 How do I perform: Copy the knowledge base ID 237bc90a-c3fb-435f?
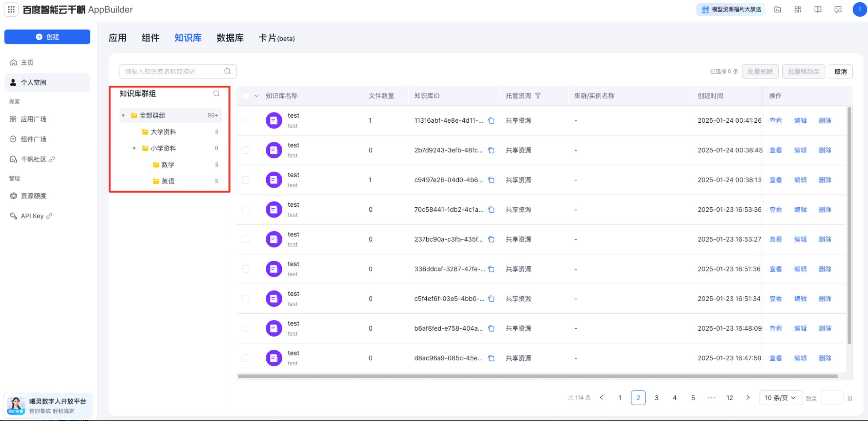click(491, 239)
